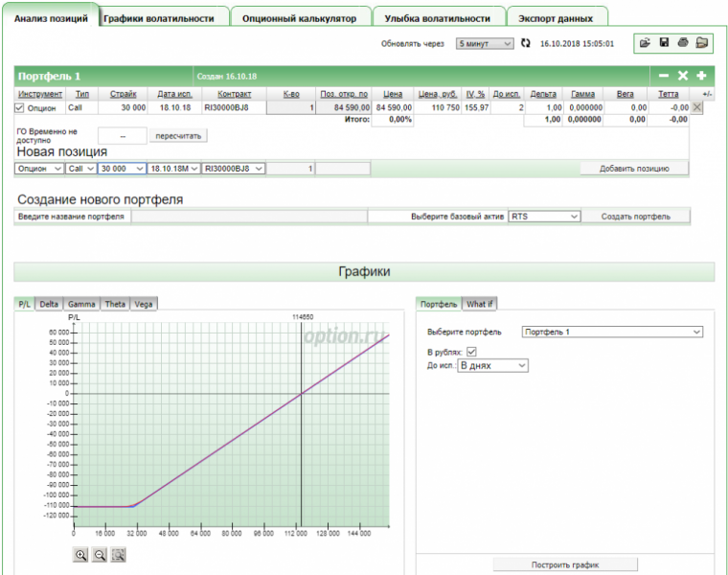The image size is (728, 575).
Task: Click the Гамма column header
Action: (x=582, y=94)
